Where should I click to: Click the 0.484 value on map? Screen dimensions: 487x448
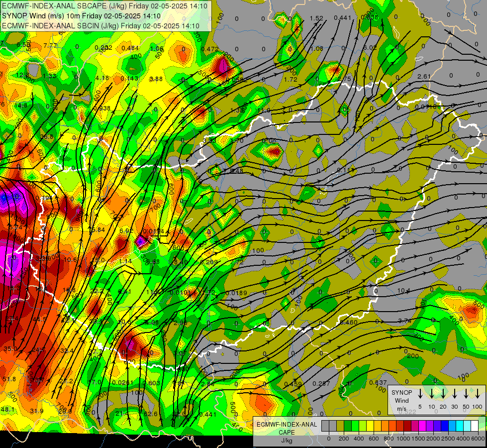click(x=130, y=48)
